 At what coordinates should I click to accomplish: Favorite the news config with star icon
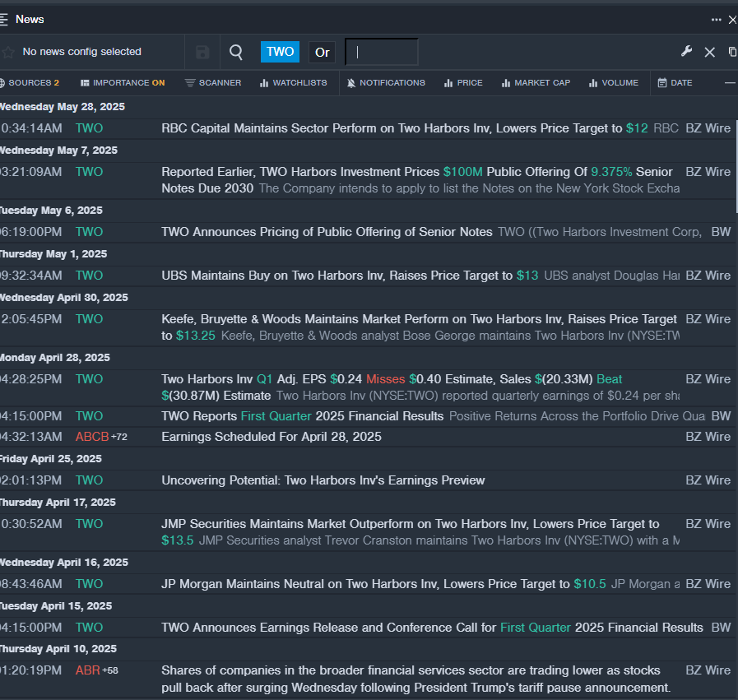pos(7,52)
